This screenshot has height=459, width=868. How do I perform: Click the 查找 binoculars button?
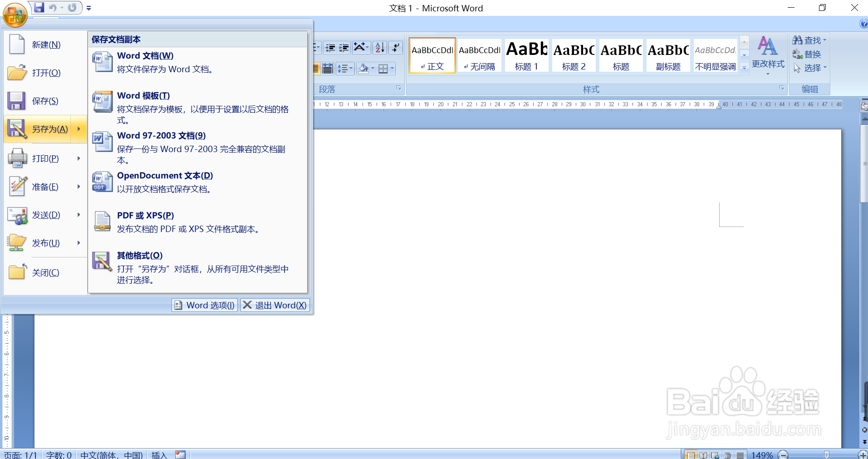(809, 40)
